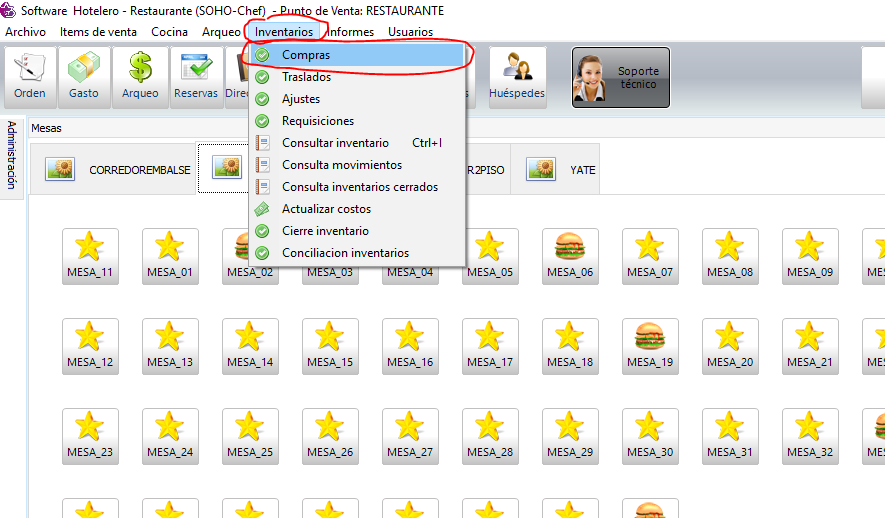This screenshot has width=885, height=518.
Task: Open the Gasto money icon
Action: pyautogui.click(x=84, y=77)
